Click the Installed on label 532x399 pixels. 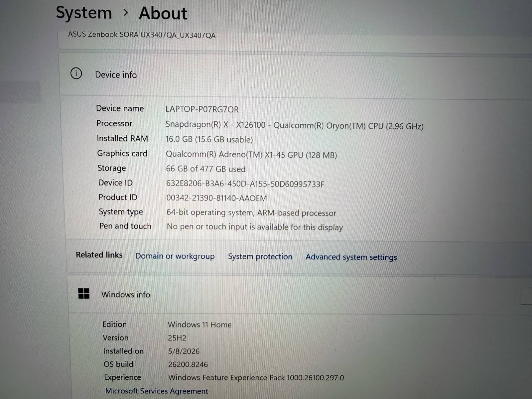123,351
